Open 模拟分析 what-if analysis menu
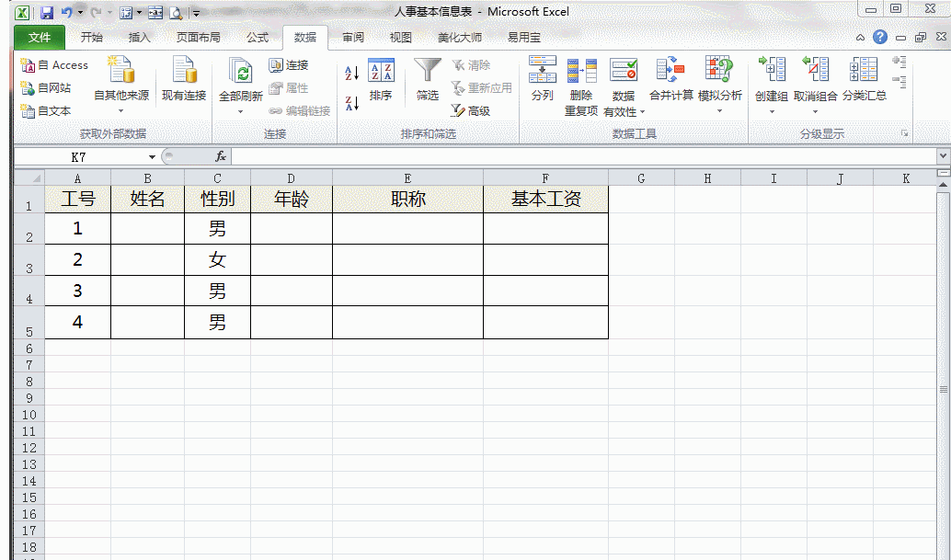Image resolution: width=951 pixels, height=560 pixels. pyautogui.click(x=720, y=85)
